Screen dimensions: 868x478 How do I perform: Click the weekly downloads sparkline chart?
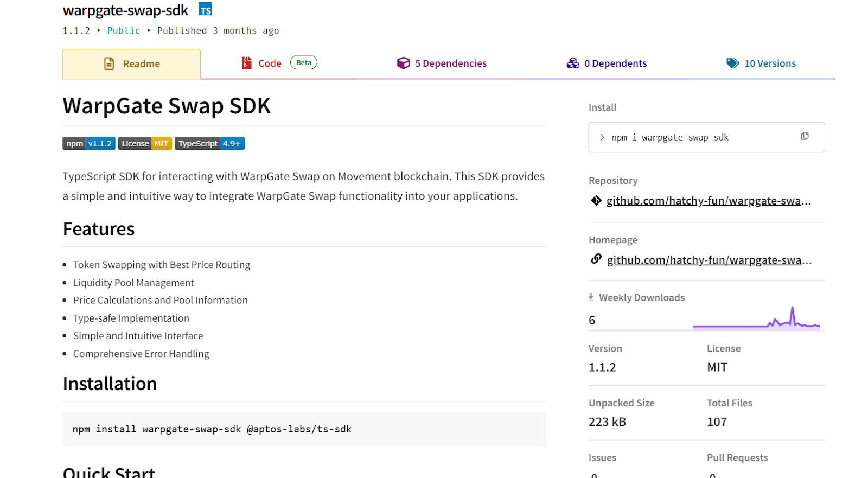(x=756, y=318)
